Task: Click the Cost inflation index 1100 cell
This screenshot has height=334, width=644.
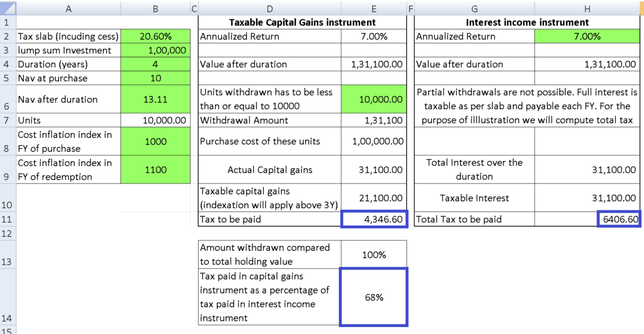Action: (156, 169)
